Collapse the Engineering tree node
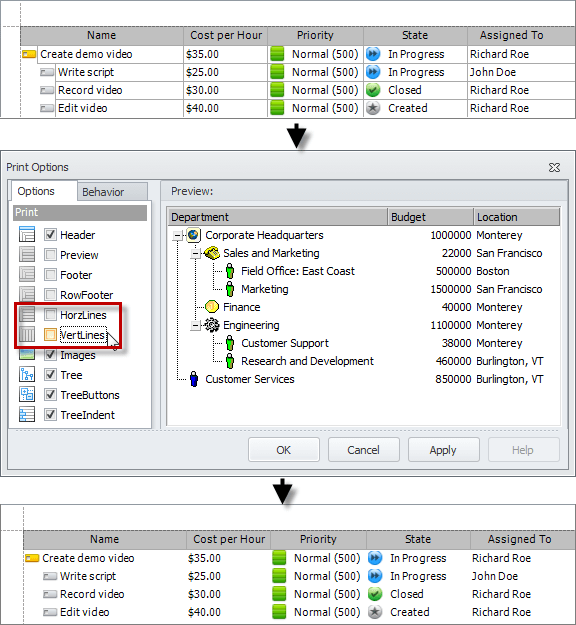Viewport: 576px width, 625px height. (x=195, y=326)
